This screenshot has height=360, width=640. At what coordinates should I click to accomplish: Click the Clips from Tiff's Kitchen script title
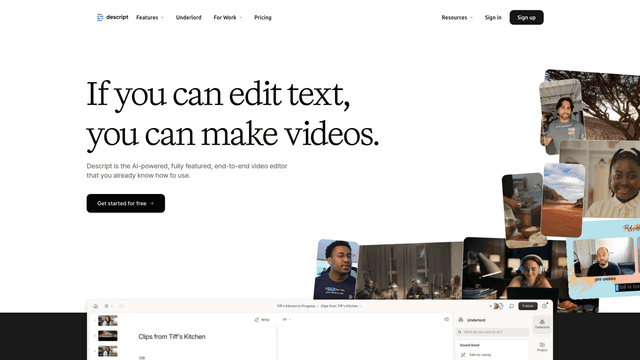(x=172, y=337)
